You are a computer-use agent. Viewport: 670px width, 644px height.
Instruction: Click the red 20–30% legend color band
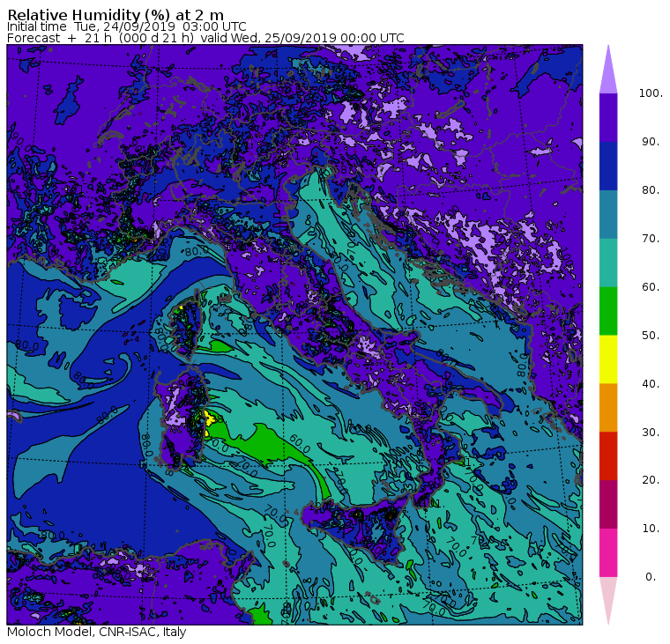tap(608, 455)
